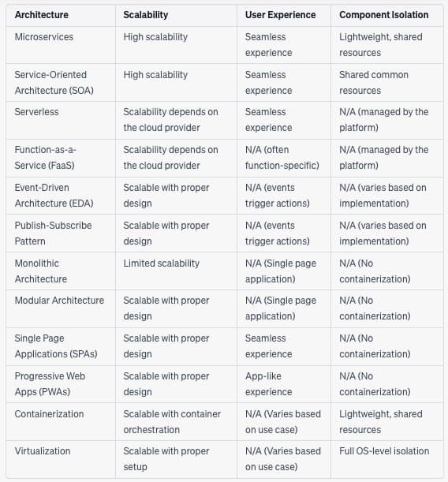Select the Full OS-level isolation cell
Image resolution: width=448 pixels, height=482 pixels.
[384, 450]
